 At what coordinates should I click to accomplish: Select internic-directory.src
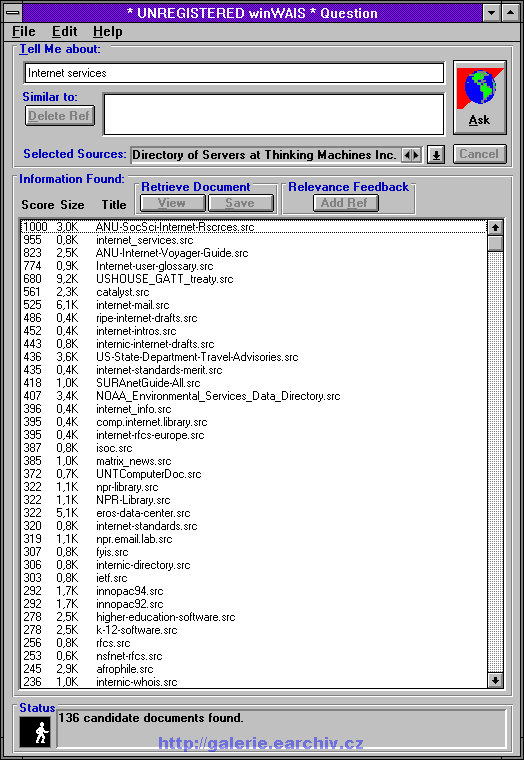coord(254,565)
